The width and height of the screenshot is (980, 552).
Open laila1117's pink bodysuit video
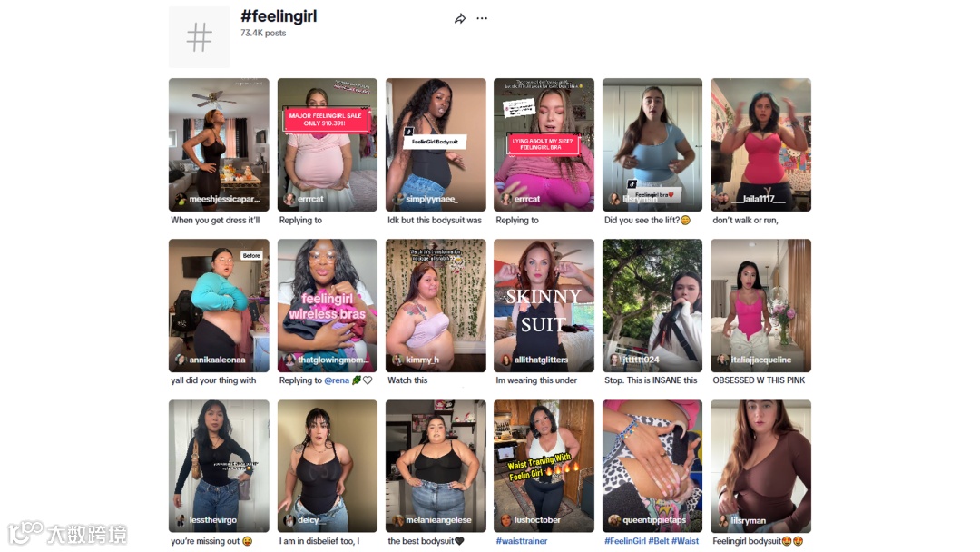click(760, 144)
